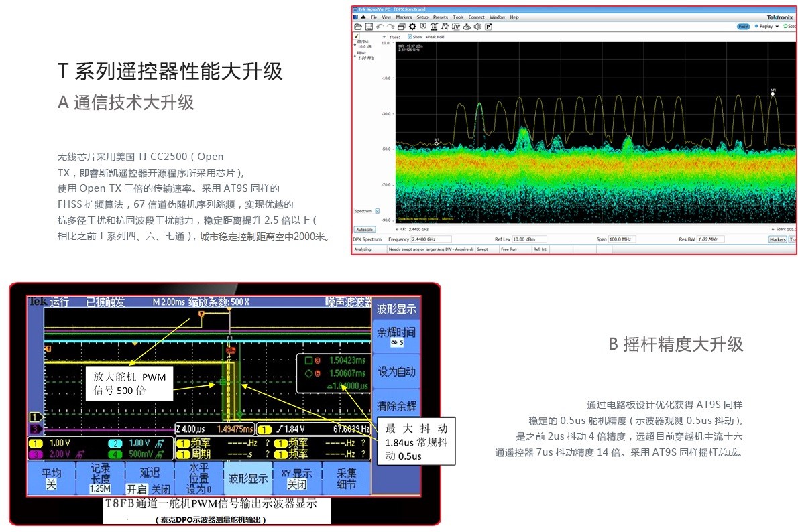This screenshot has width=798, height=532.
Task: Open the Tools menu
Action: (458, 17)
